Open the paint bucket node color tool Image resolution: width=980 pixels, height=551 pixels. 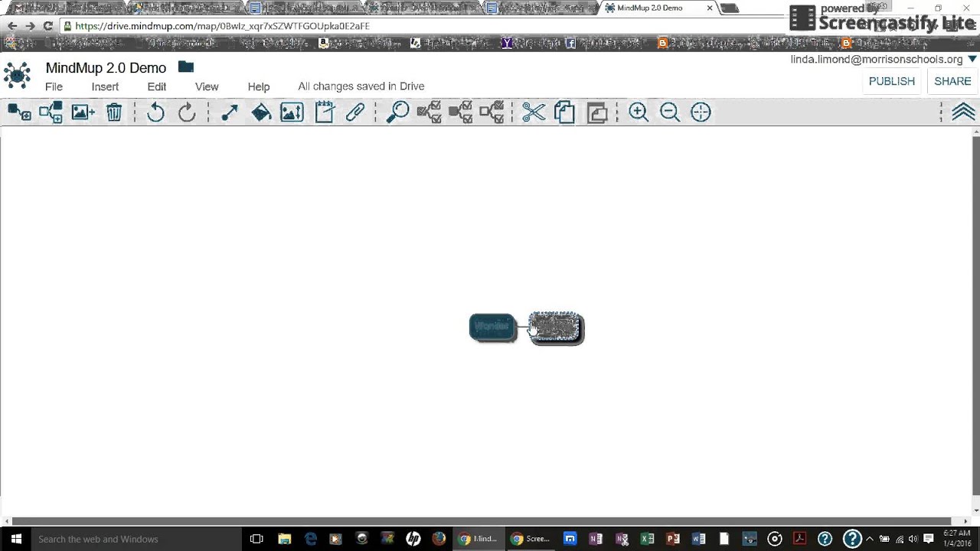click(x=261, y=112)
